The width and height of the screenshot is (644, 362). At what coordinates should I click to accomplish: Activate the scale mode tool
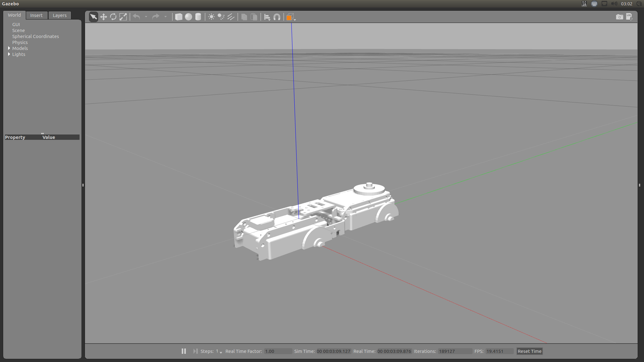(123, 17)
